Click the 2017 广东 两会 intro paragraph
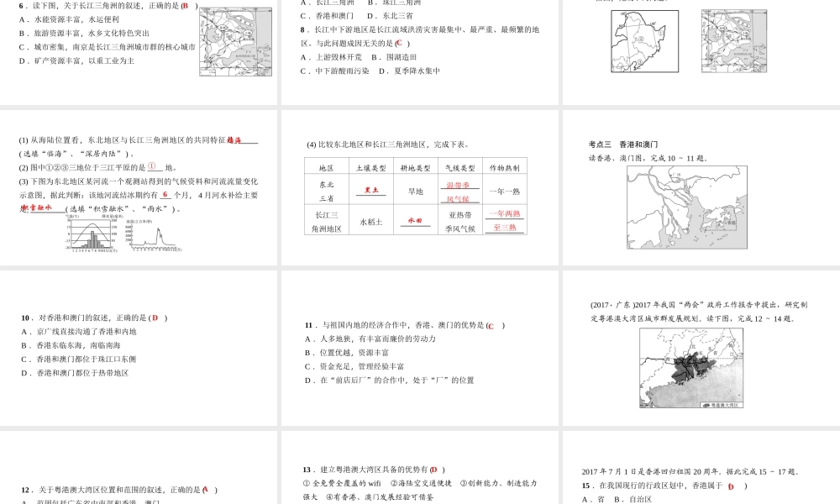 (699, 312)
